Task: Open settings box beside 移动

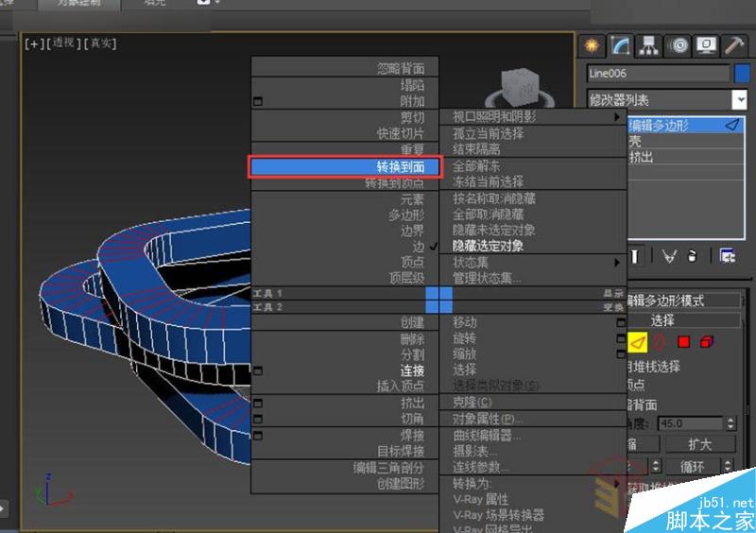Action: click(x=621, y=322)
